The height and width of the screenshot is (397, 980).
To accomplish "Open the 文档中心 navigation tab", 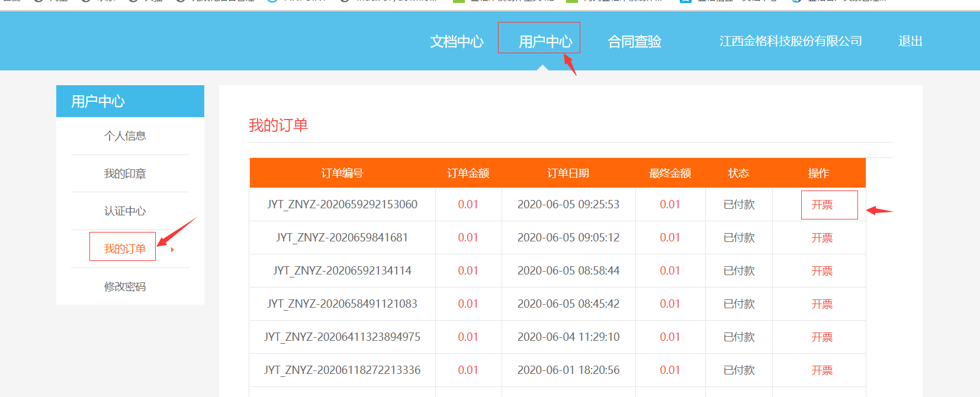I will (457, 41).
